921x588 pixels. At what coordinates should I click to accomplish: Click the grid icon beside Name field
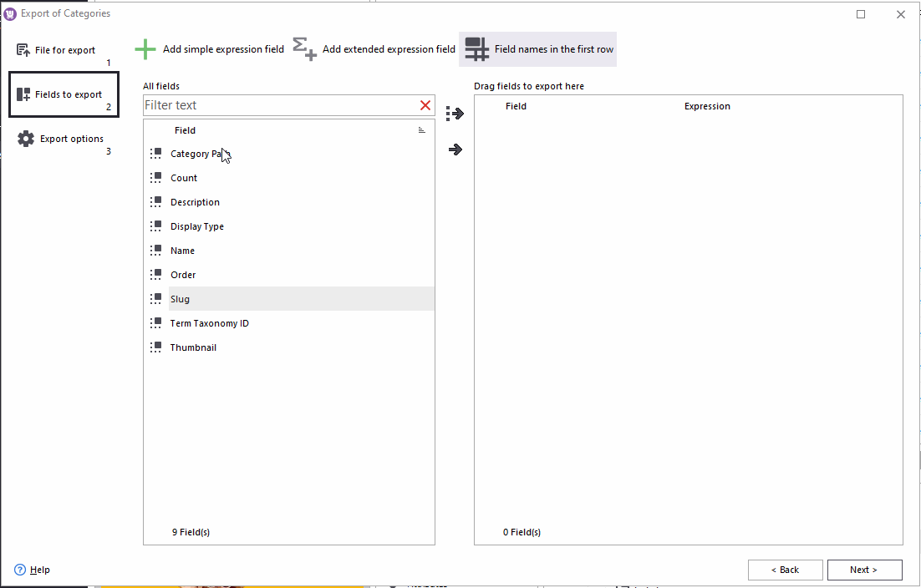[x=155, y=250]
